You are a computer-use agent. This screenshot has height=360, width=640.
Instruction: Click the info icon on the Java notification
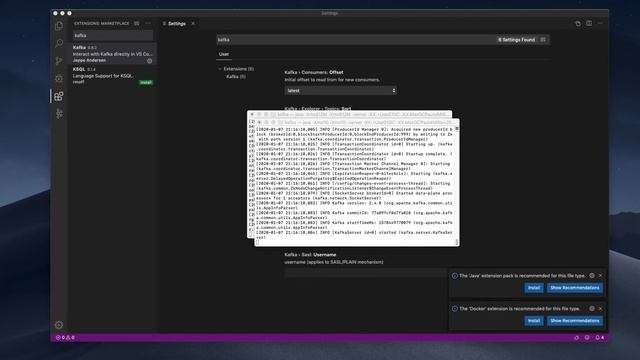(454, 276)
